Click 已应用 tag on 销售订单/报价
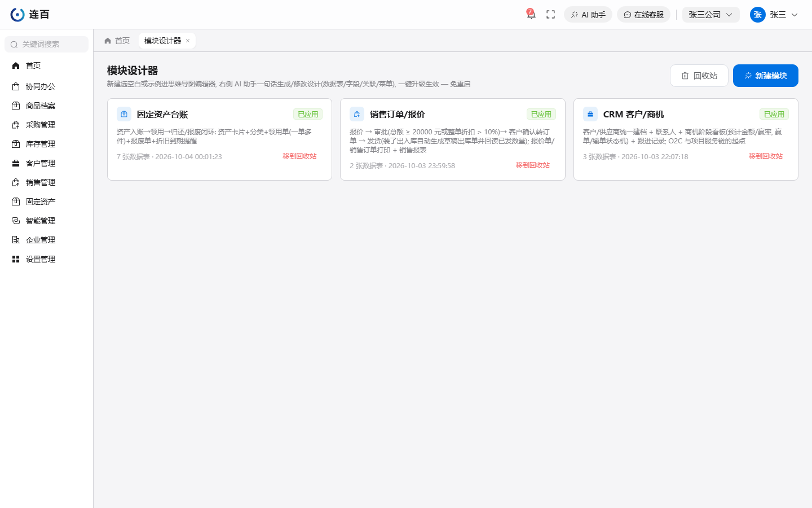812x508 pixels. 541,114
